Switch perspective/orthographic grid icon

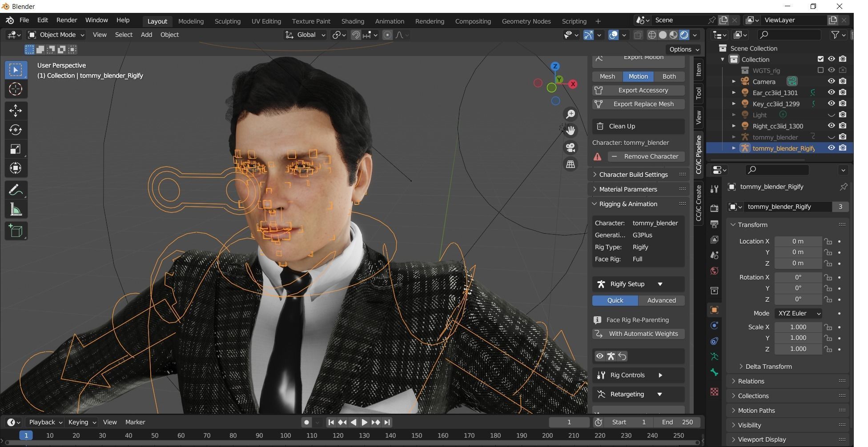571,164
